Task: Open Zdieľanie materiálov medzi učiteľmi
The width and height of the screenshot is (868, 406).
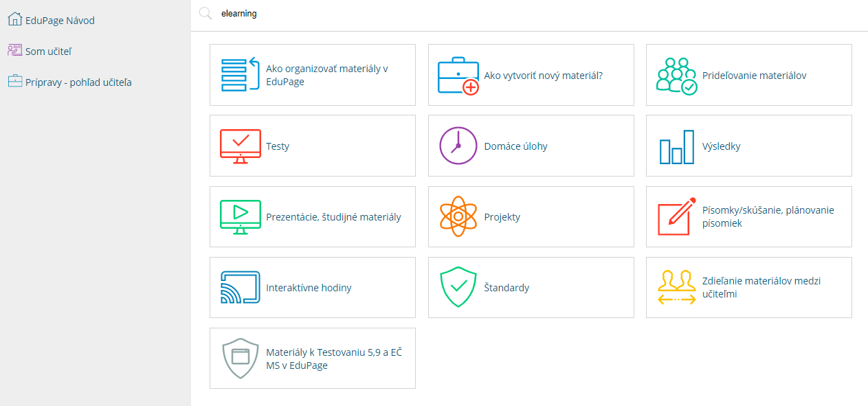Action: (x=749, y=287)
